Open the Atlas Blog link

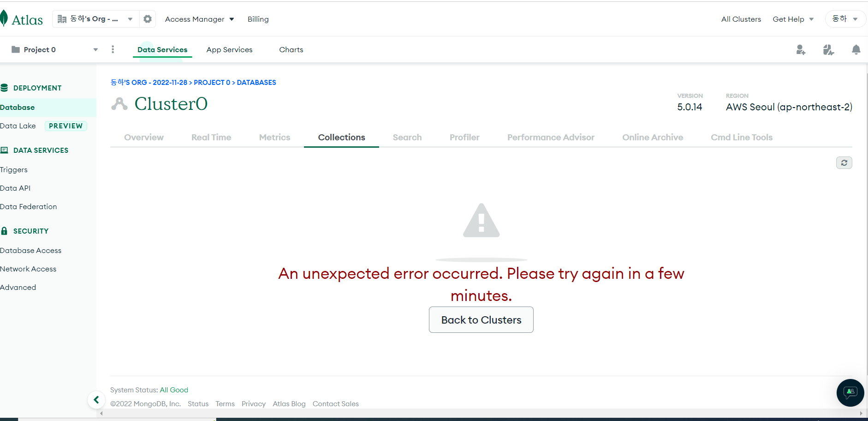pos(289,403)
